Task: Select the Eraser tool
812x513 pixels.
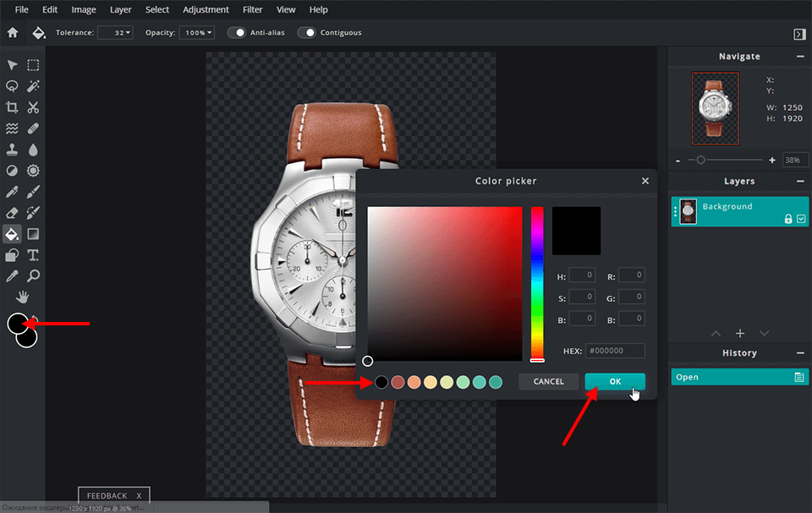Action: [11, 212]
